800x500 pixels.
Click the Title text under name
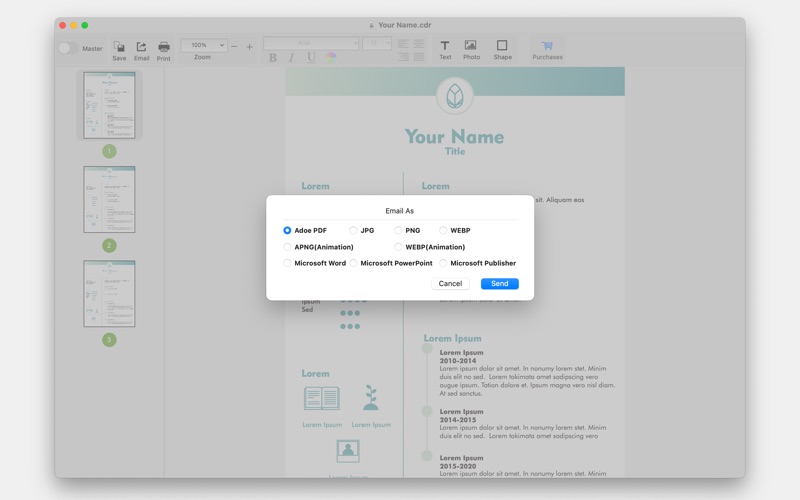tap(455, 152)
